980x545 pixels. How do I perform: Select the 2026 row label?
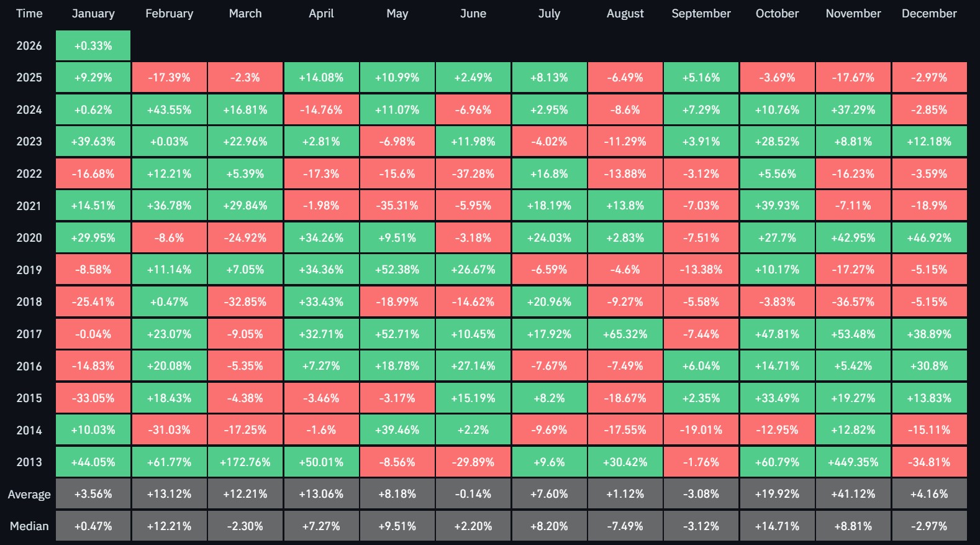point(29,46)
